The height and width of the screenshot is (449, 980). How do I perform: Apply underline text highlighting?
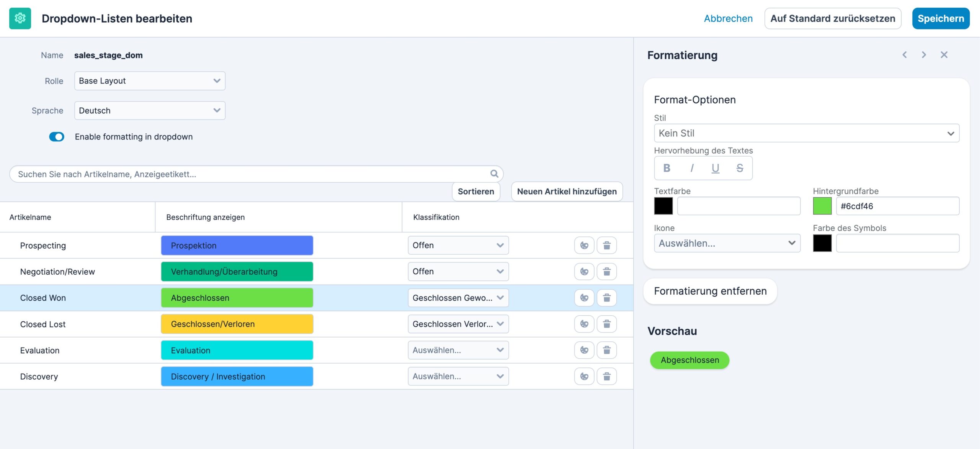[715, 168]
